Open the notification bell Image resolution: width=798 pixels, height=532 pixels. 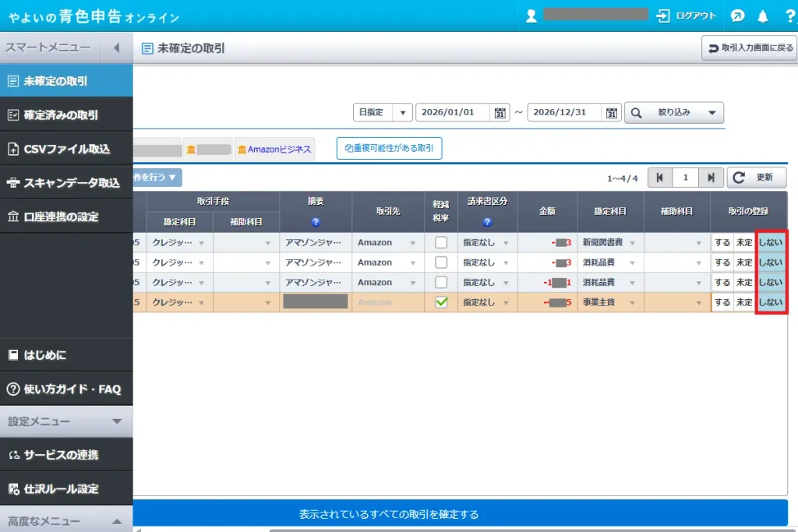click(762, 16)
